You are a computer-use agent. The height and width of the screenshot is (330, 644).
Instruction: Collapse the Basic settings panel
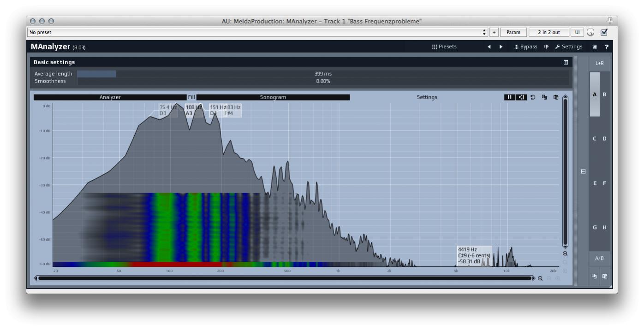566,62
